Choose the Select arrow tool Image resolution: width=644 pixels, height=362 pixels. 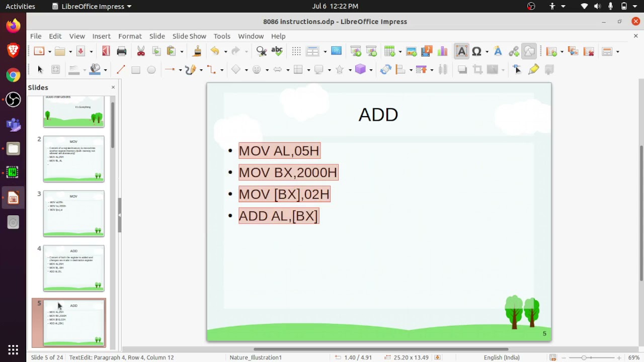[x=40, y=69]
